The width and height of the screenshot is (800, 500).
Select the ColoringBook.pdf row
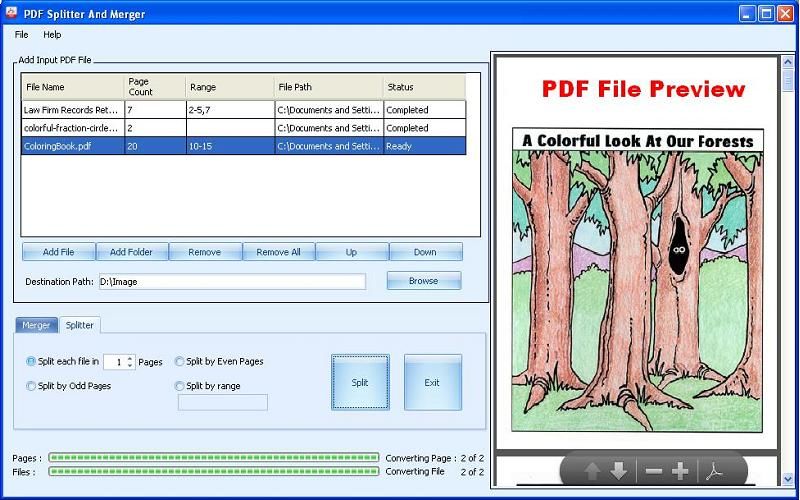(243, 146)
